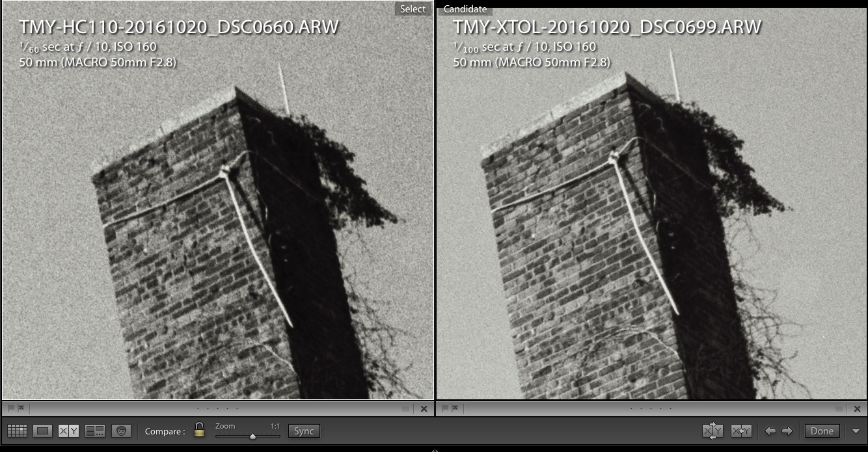
Task: Switch to Loupe view
Action: pyautogui.click(x=42, y=431)
